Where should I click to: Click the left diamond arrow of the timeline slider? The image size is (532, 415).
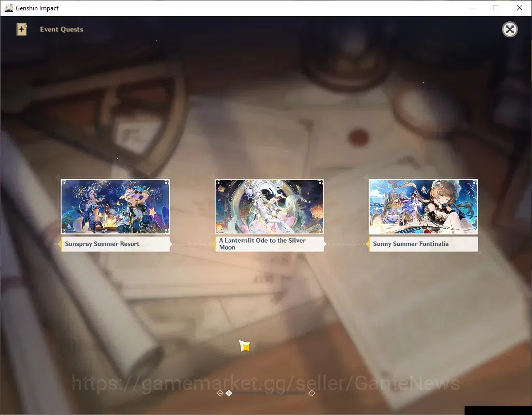tap(220, 393)
